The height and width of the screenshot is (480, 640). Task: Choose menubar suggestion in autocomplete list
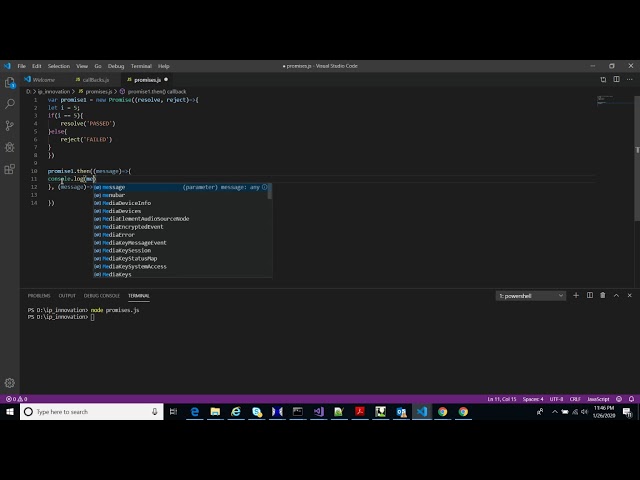pyautogui.click(x=182, y=195)
